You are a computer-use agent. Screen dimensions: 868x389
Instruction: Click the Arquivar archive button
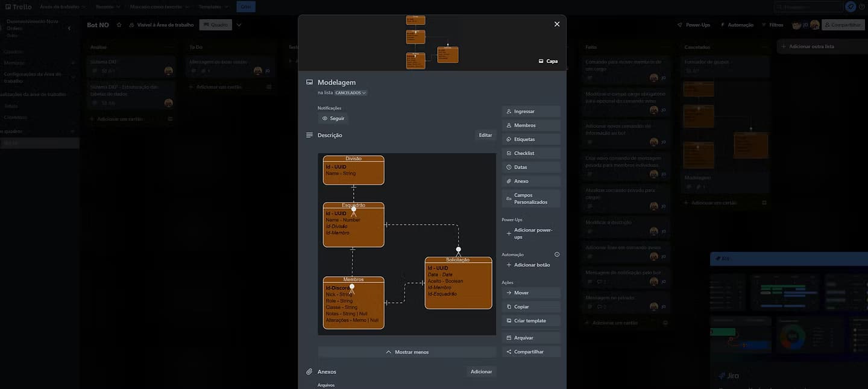coord(530,338)
